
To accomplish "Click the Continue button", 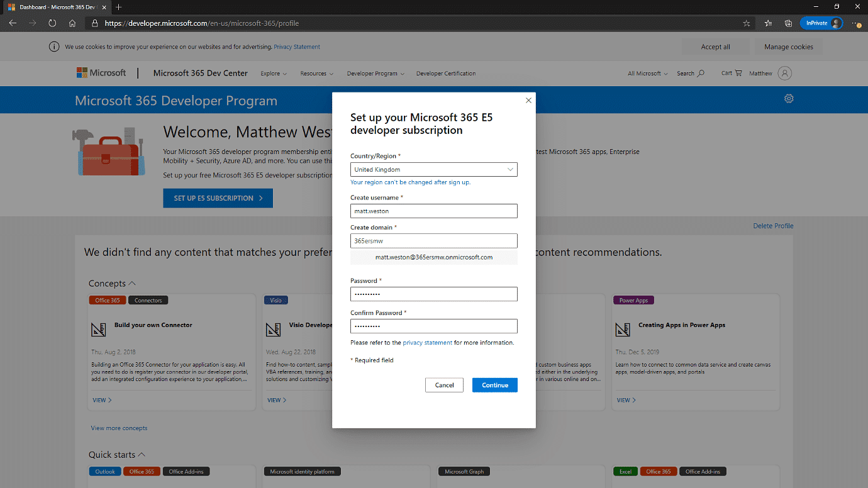I will point(494,385).
